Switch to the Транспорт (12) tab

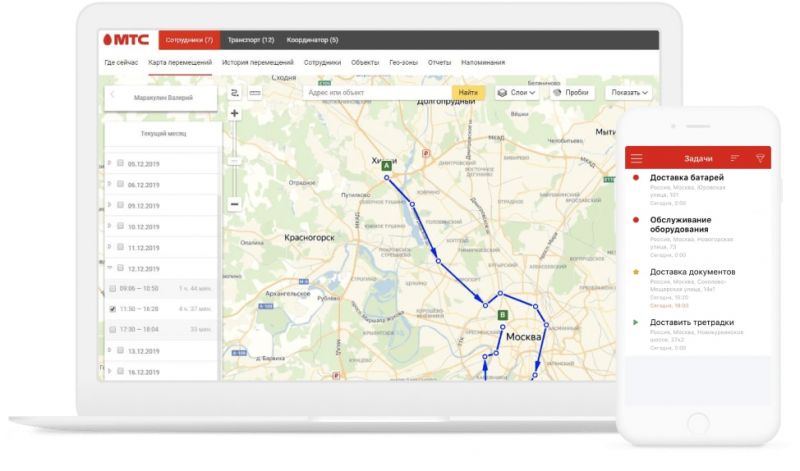[x=250, y=40]
